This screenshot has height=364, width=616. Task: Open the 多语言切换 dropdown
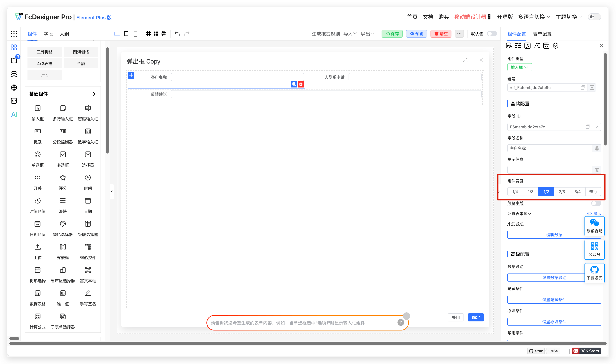(x=534, y=17)
